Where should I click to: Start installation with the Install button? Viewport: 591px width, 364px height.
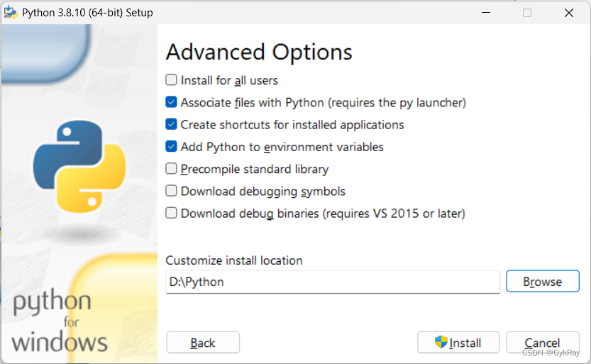[x=458, y=343]
